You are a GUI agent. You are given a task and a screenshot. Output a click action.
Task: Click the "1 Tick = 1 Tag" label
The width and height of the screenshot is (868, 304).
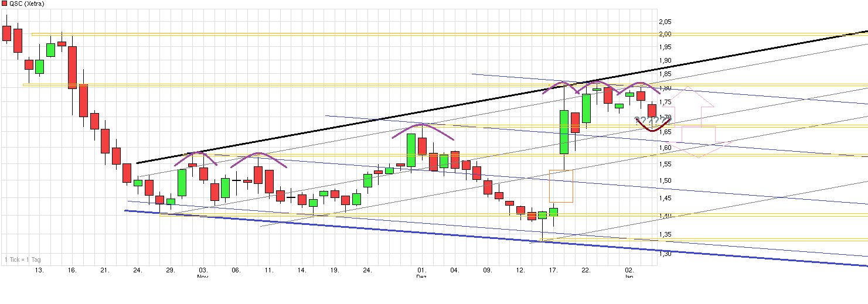(x=23, y=259)
